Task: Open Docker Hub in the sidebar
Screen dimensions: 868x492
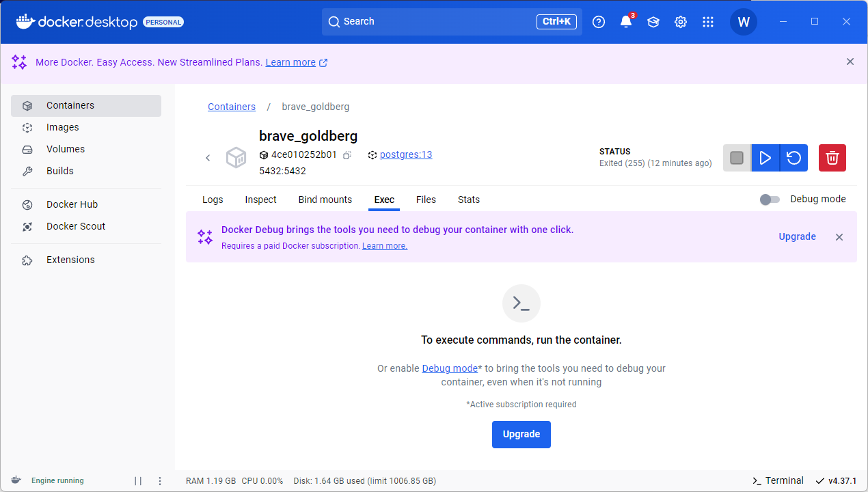Action: coord(86,205)
